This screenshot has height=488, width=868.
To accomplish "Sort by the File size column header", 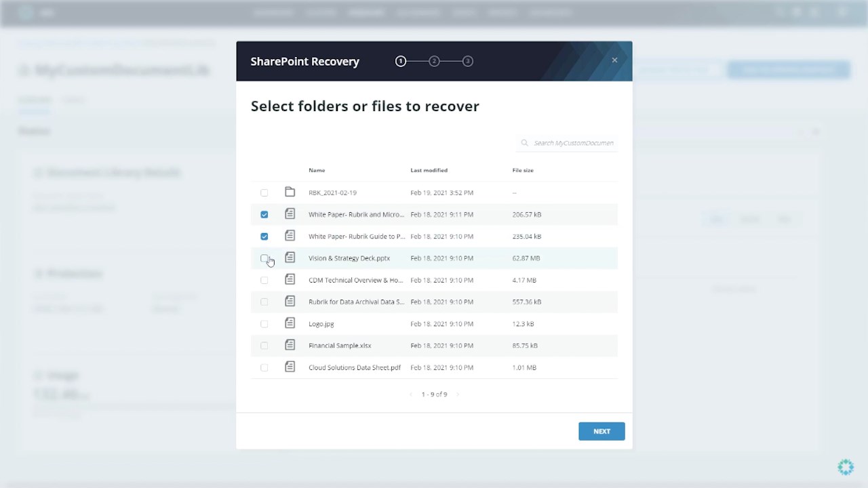I will (x=523, y=170).
